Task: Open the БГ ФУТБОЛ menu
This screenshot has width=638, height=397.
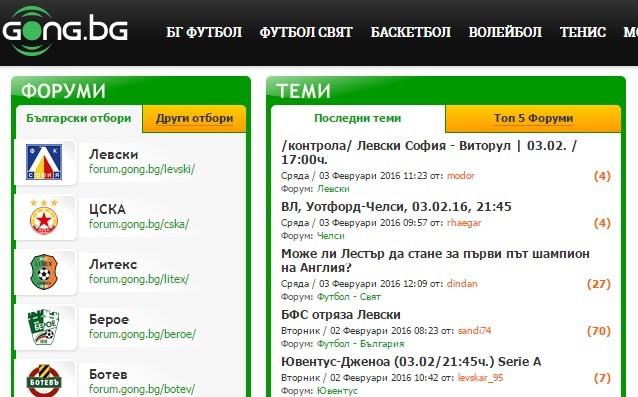Action: point(204,32)
